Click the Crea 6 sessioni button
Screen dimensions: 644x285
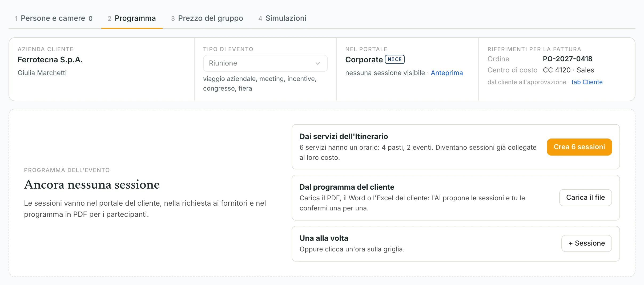(x=579, y=147)
